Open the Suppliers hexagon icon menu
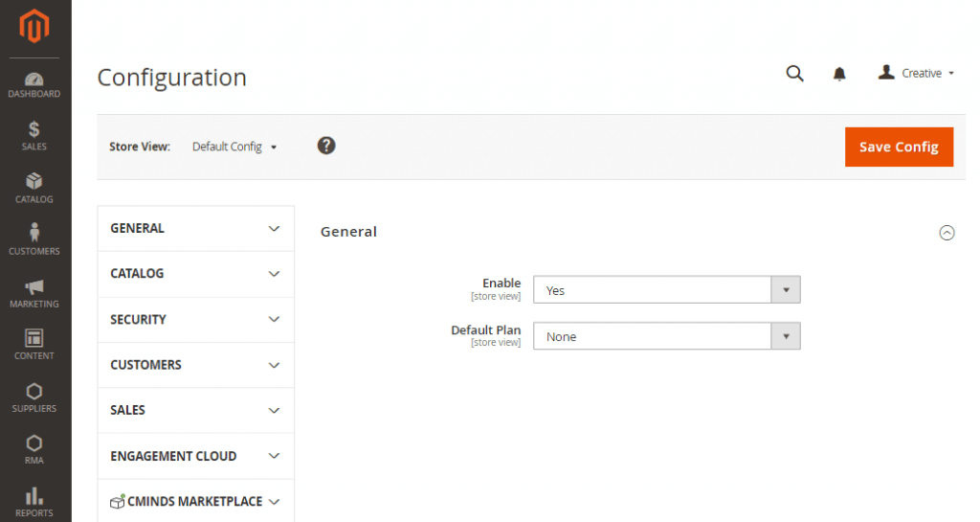 click(34, 397)
